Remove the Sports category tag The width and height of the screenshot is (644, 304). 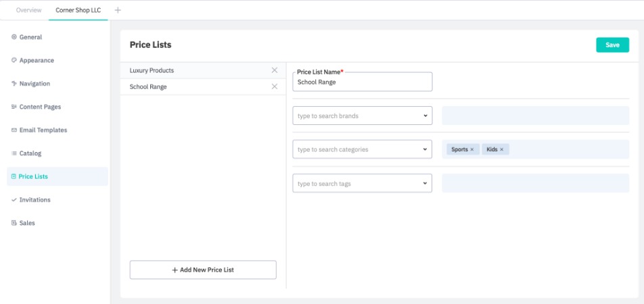tap(472, 149)
